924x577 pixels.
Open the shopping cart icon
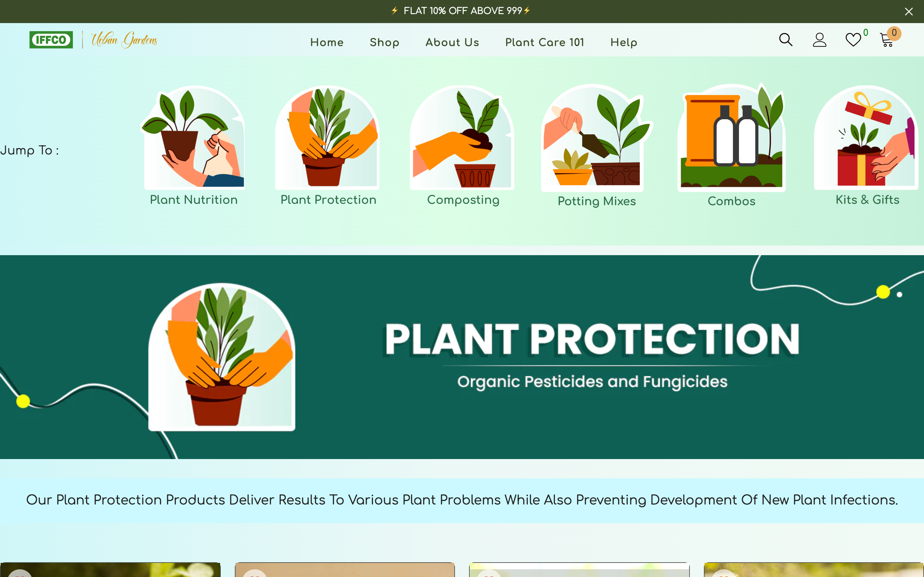[886, 40]
